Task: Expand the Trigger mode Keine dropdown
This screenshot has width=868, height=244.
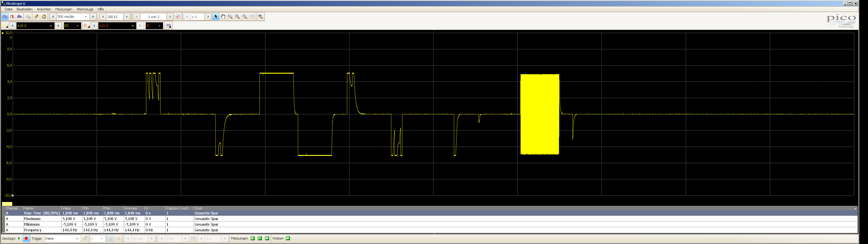Action: coord(77,239)
